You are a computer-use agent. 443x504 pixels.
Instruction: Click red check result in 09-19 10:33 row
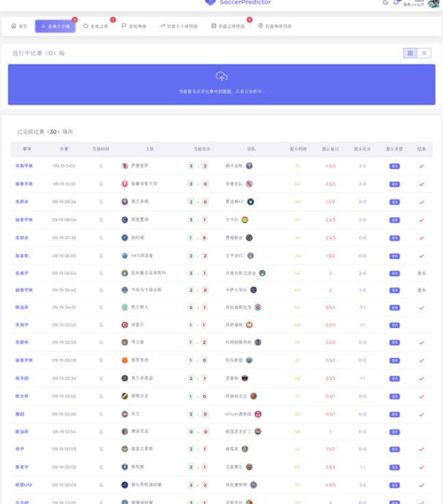[x=422, y=184]
